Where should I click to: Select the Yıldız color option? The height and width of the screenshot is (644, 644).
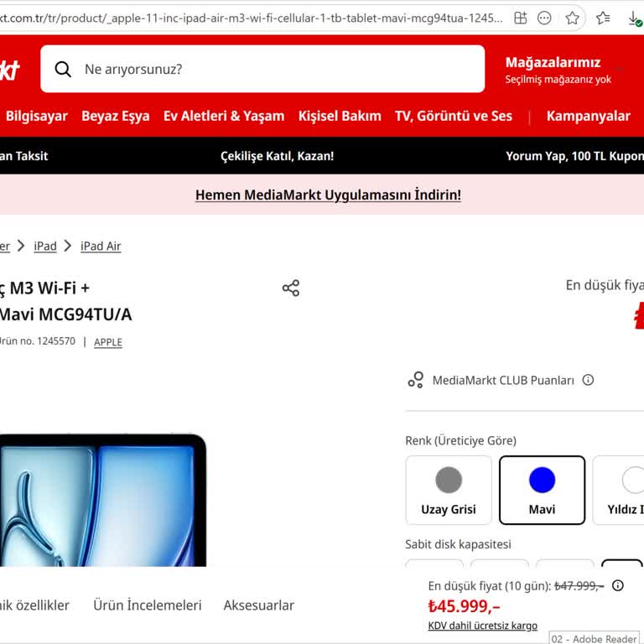pos(619,490)
